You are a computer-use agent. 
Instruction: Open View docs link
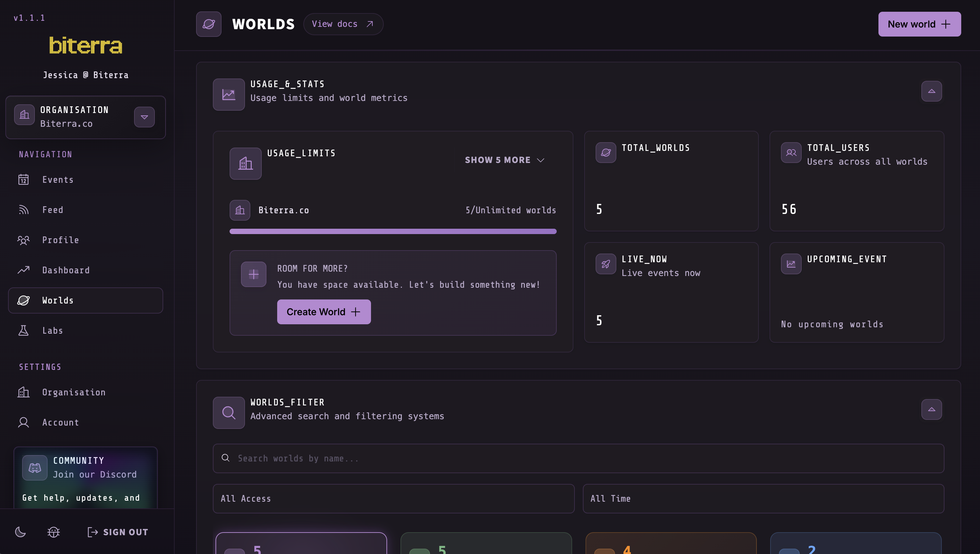343,24
